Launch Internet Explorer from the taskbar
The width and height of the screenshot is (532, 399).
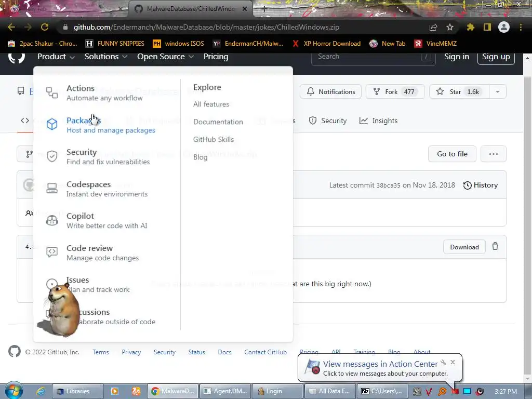(x=41, y=391)
